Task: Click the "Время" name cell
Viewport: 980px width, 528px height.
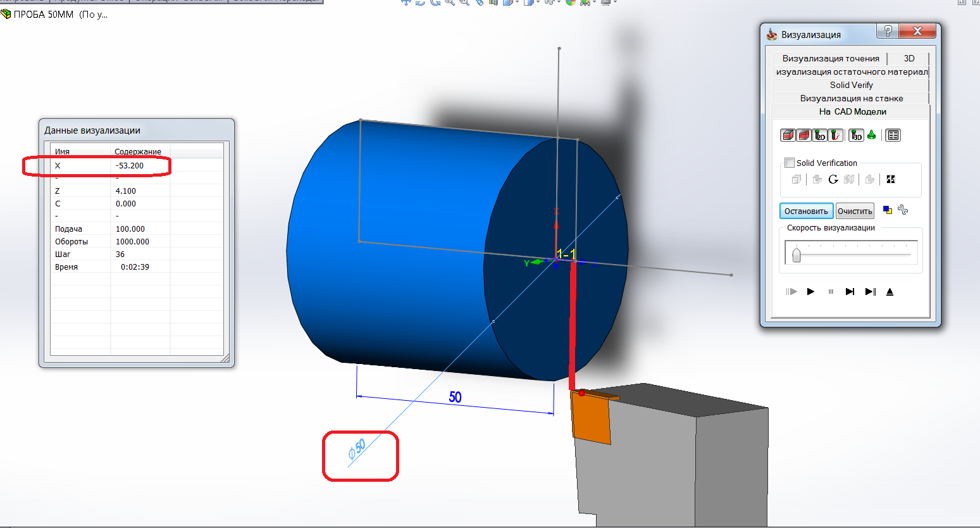Action: 66,267
